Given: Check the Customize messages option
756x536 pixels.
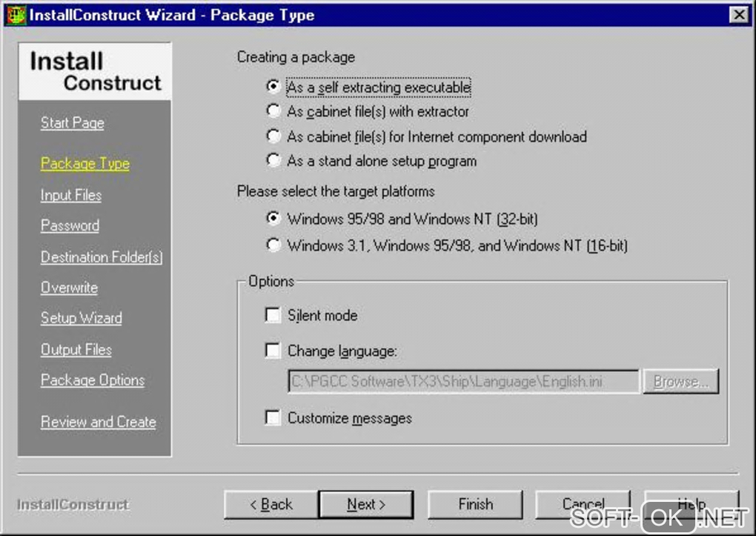Looking at the screenshot, I should pyautogui.click(x=273, y=417).
